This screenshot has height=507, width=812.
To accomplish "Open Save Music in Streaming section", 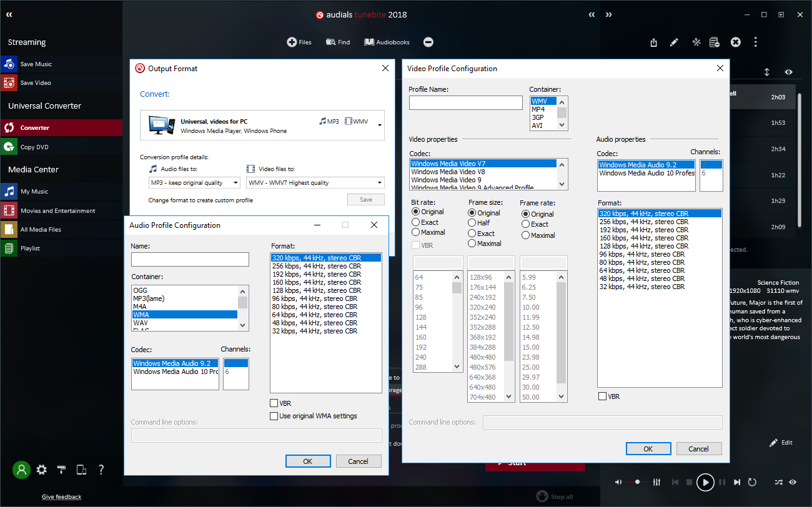I will coord(61,64).
